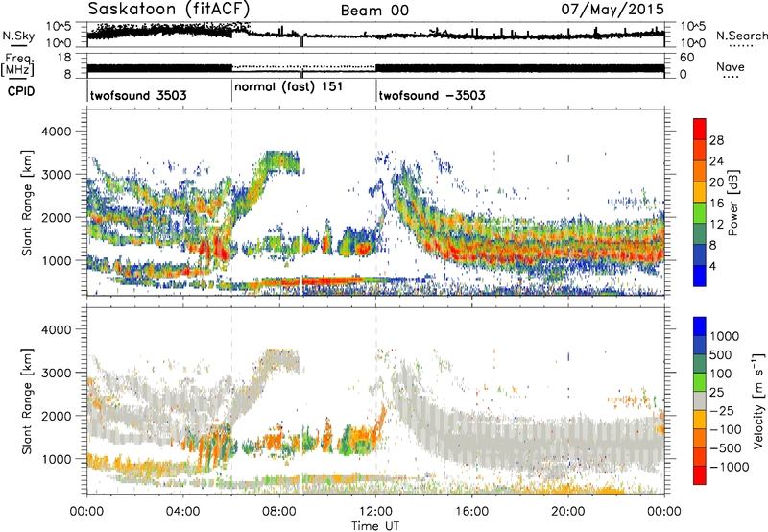768x532 pixels.
Task: Click the date '07/May/2015'
Action: point(612,9)
